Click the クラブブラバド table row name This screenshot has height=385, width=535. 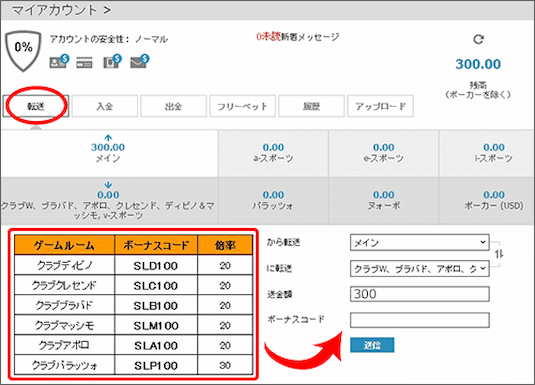pos(64,305)
